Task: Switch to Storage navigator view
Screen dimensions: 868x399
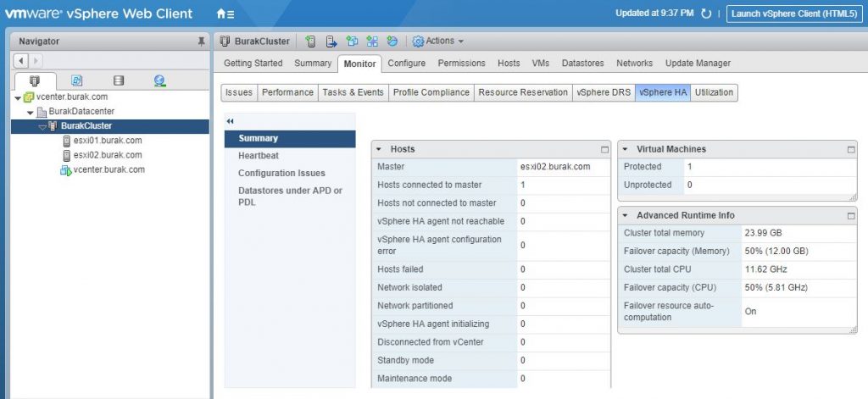Action: pos(119,80)
